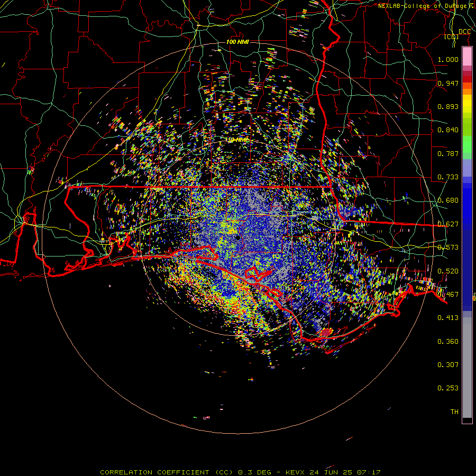
Task: Select the 0.627 scale value
Action: pos(448,224)
